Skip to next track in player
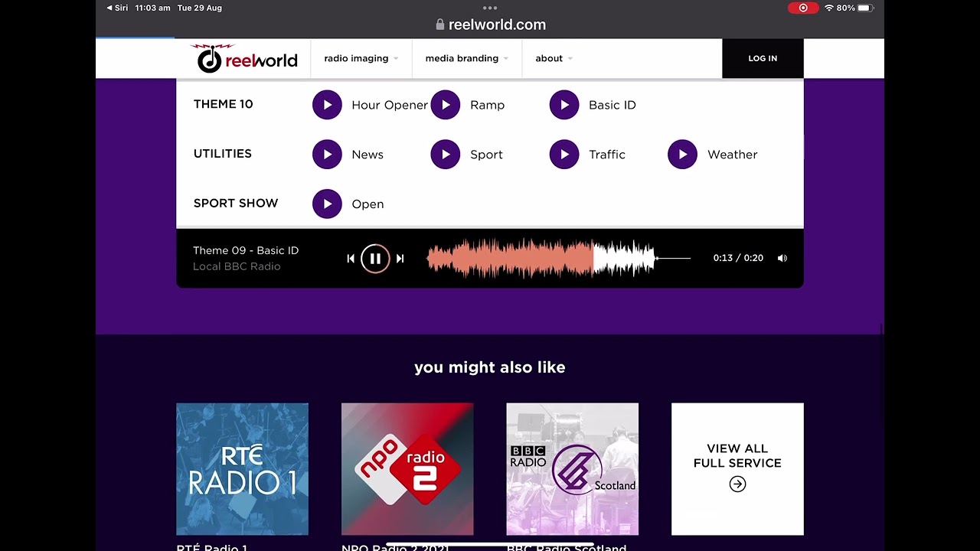980x551 pixels. (x=400, y=259)
